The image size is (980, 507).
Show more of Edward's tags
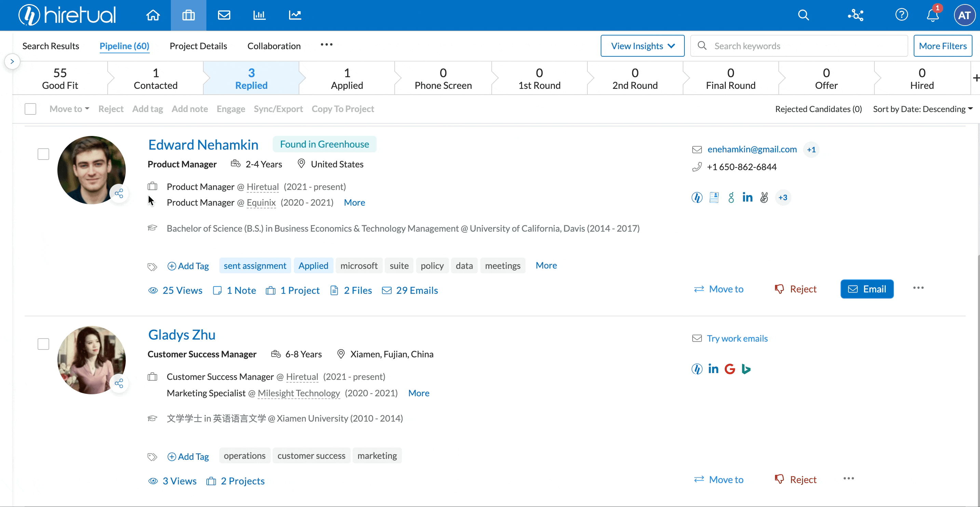pos(546,265)
